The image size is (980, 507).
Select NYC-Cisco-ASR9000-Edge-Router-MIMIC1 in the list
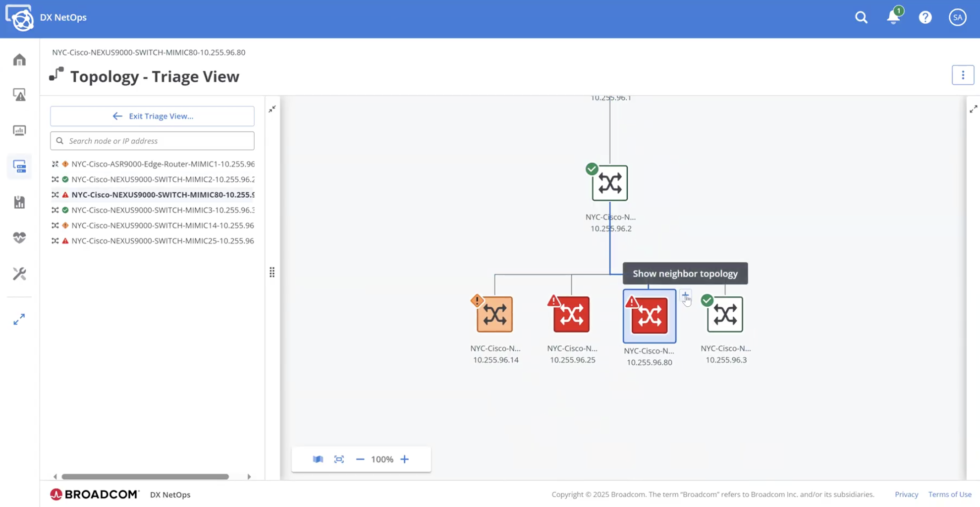click(x=163, y=164)
